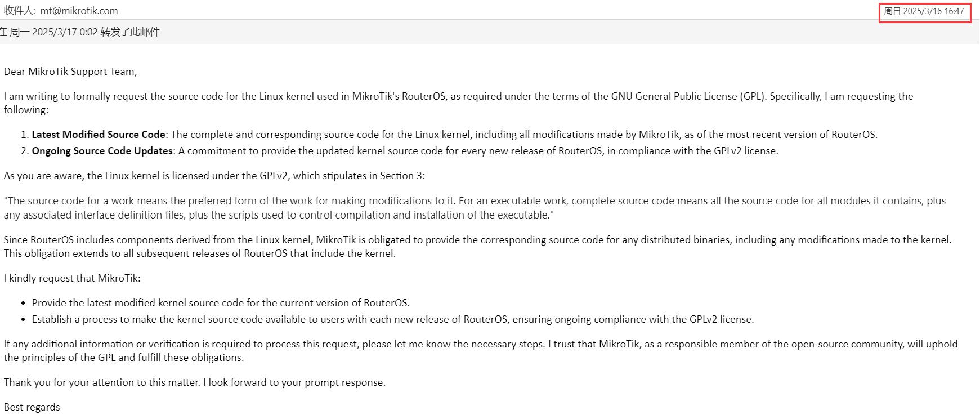Click the line "Thank you for your attention"

tap(194, 382)
